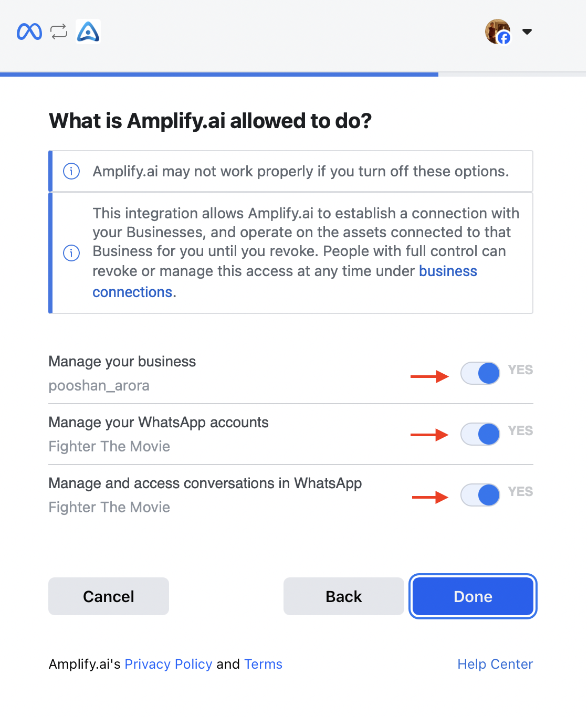Open the Terms link
The image size is (588, 717).
pos(263,664)
